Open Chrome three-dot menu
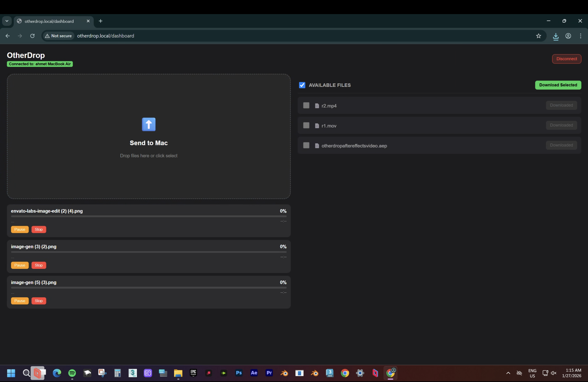588x382 pixels. point(580,36)
